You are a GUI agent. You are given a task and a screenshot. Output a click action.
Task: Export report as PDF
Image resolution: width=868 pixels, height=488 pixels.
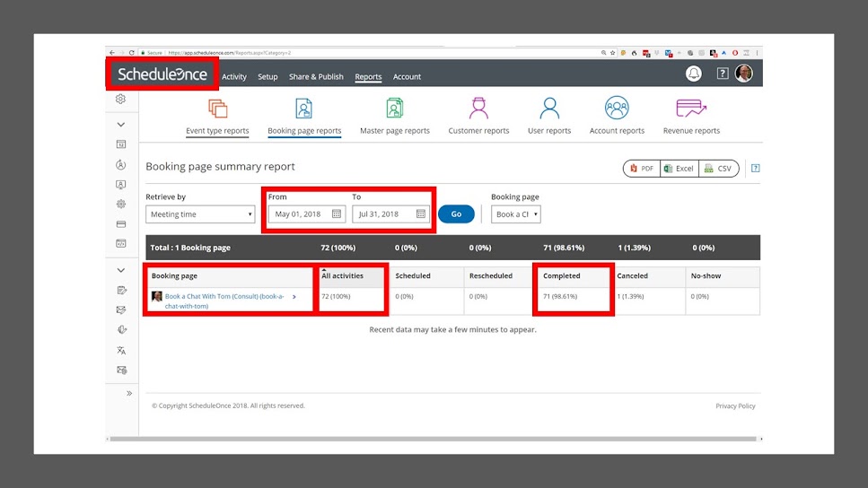click(642, 169)
